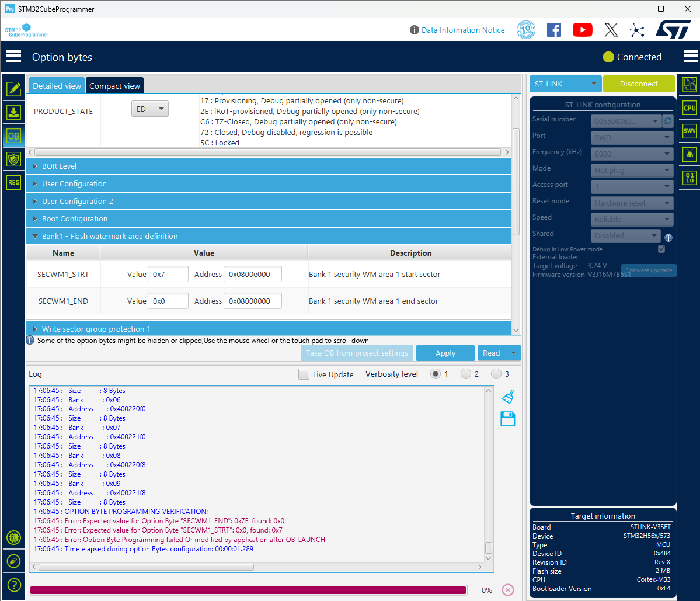Click the Disconnect button
700x601 pixels.
[x=639, y=84]
